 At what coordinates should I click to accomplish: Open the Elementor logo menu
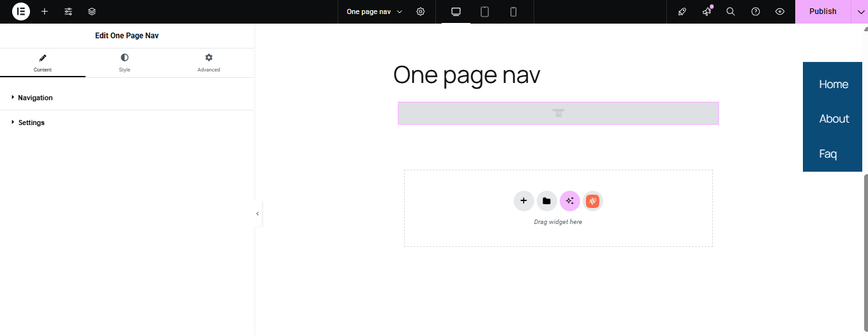click(x=21, y=11)
